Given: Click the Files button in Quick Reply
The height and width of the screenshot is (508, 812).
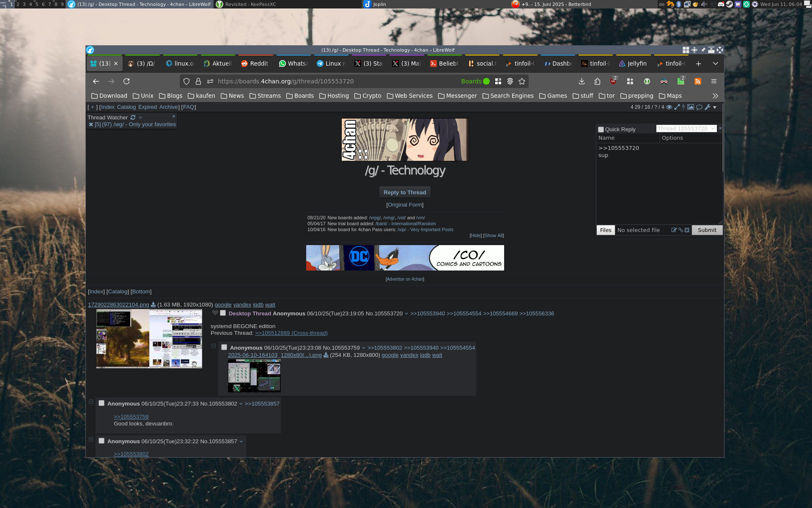Looking at the screenshot, I should (606, 230).
